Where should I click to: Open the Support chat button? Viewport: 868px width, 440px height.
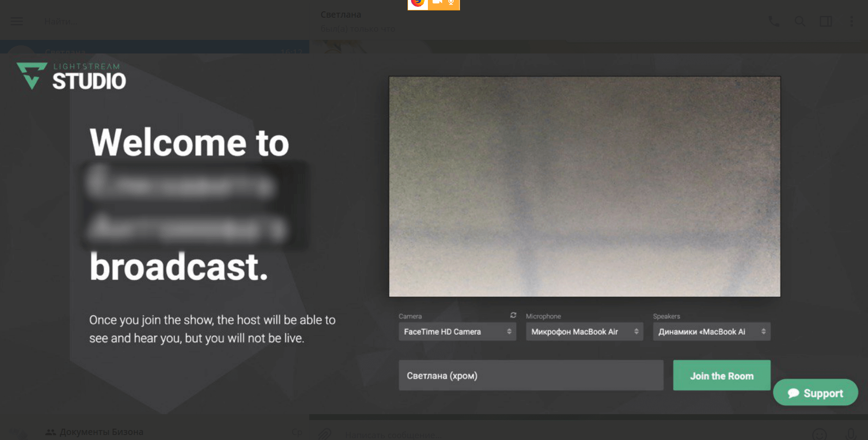click(815, 393)
